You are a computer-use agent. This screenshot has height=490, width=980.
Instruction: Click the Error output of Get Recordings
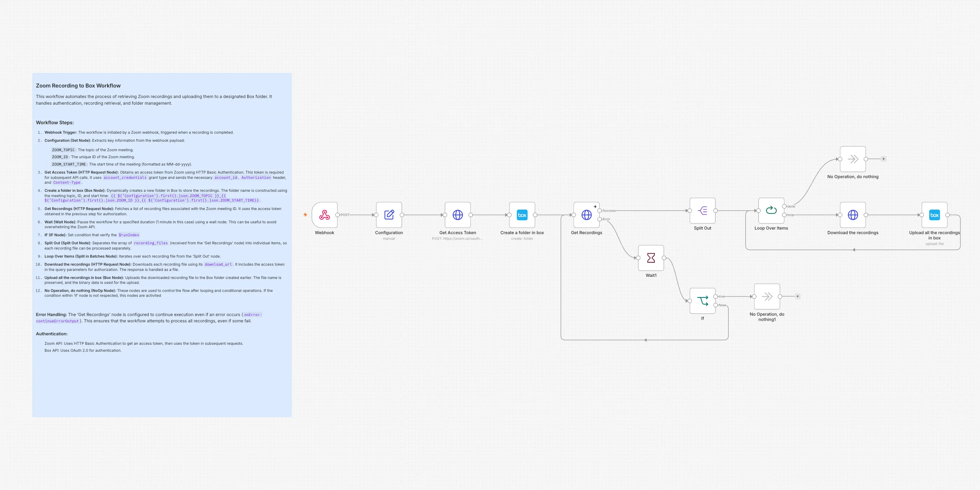(600, 219)
